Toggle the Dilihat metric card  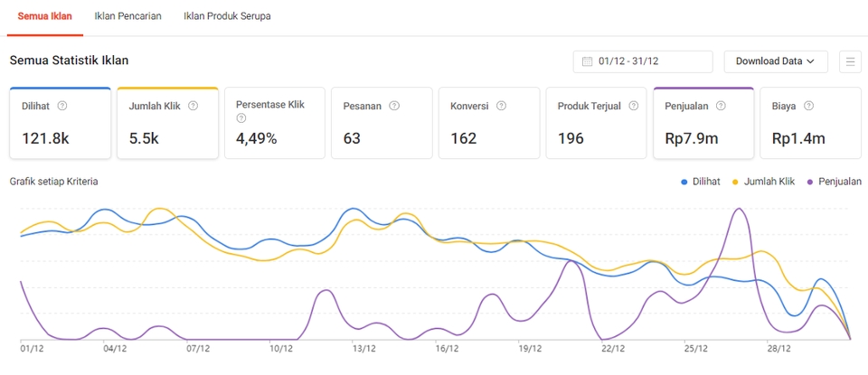tap(60, 123)
